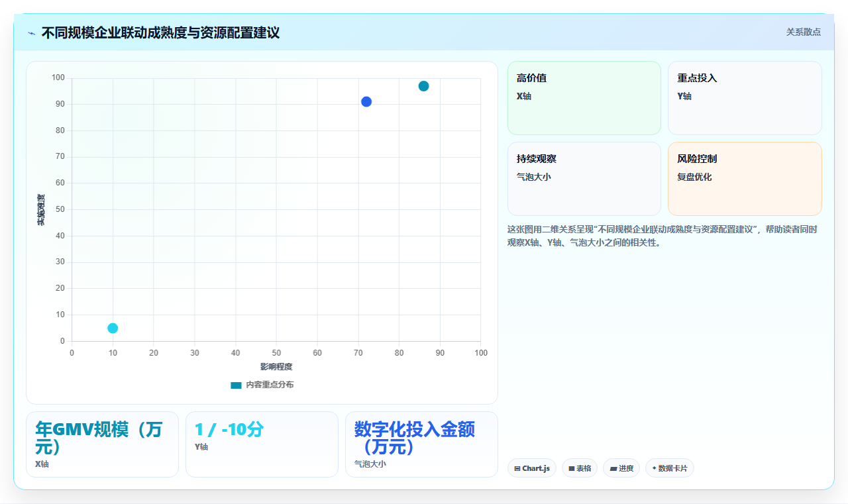Image resolution: width=848 pixels, height=504 pixels.
Task: Select the blue data point near x=72
Action: click(x=366, y=101)
